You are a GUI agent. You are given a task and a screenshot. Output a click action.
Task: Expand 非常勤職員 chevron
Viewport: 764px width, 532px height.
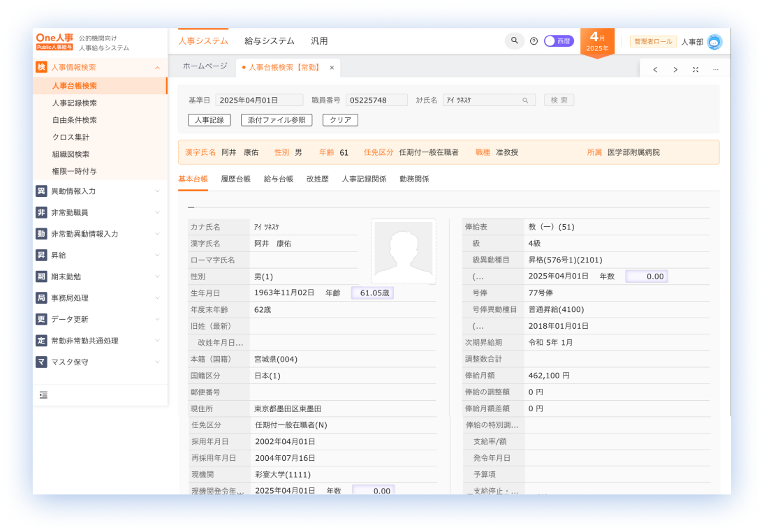tap(157, 212)
